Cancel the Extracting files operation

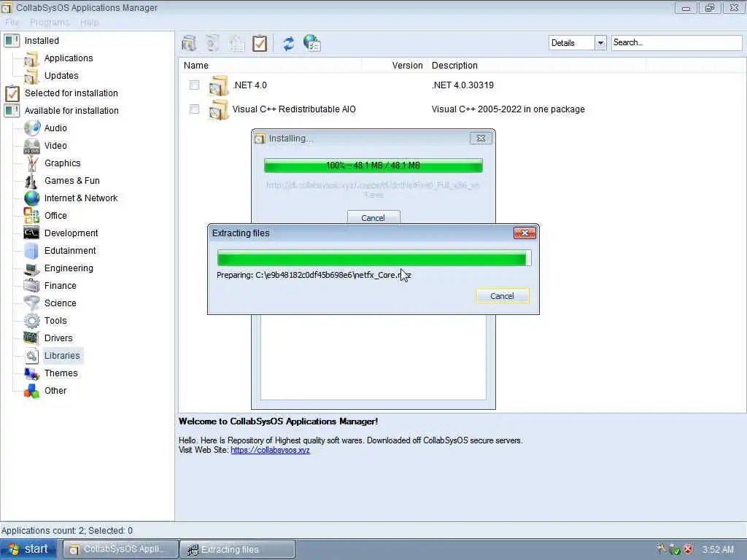coord(502,296)
